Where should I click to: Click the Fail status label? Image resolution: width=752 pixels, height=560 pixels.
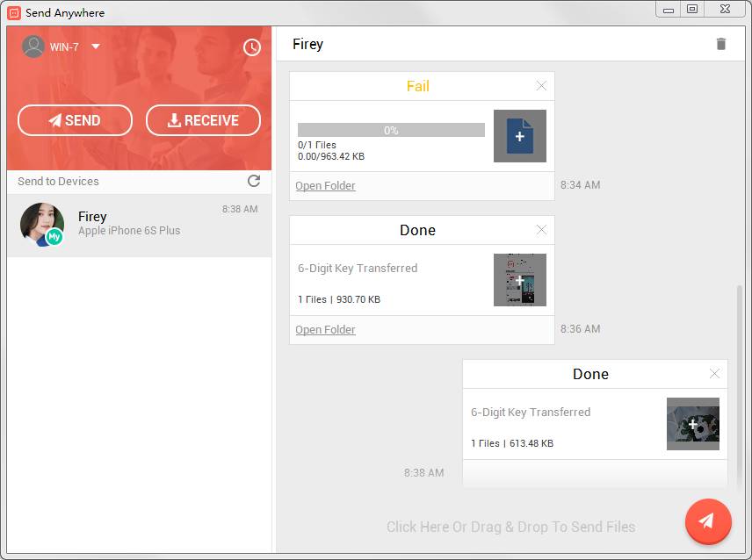(x=417, y=86)
